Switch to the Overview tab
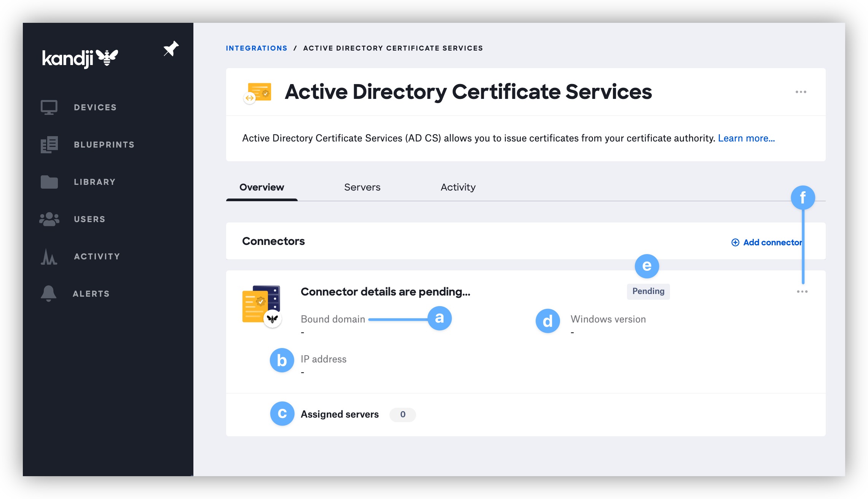The image size is (868, 499). tap(262, 187)
